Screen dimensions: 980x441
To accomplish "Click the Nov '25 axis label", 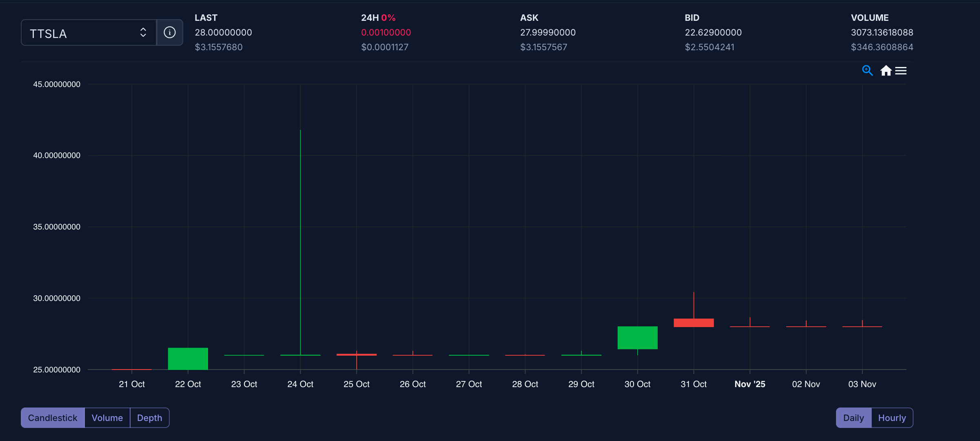I will point(749,384).
